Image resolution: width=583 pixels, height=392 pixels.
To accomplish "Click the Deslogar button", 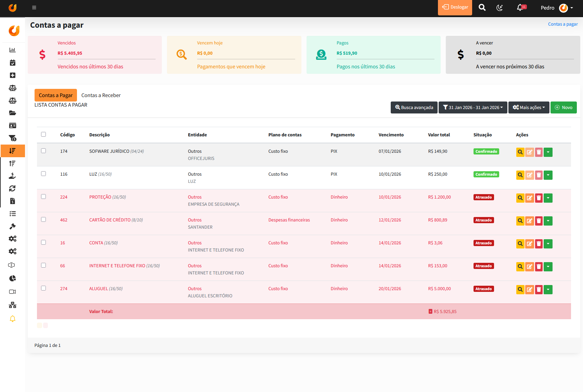I will coord(455,8).
